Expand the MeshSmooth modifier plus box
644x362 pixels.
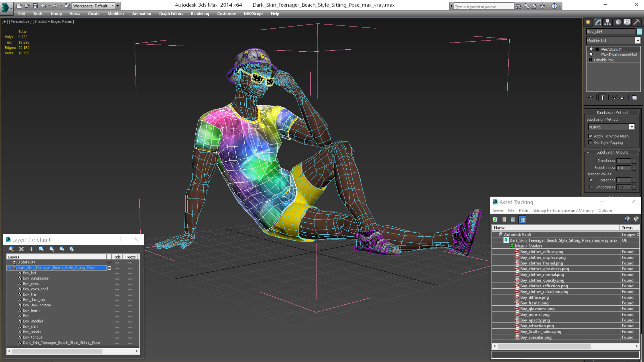click(x=597, y=49)
